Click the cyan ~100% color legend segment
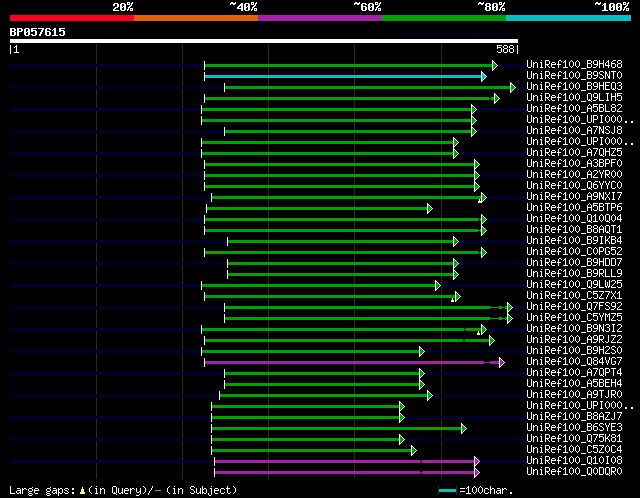The width and height of the screenshot is (640, 498). click(x=569, y=18)
